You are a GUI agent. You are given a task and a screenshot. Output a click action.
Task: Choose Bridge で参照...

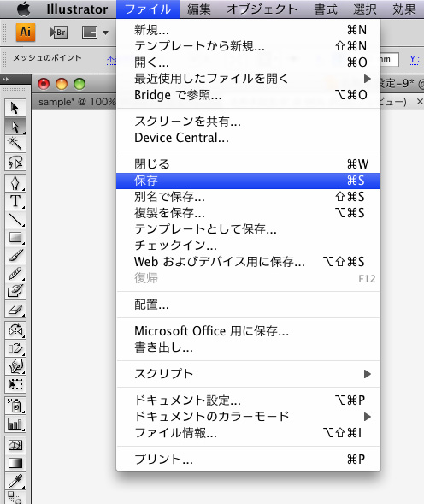248,95
